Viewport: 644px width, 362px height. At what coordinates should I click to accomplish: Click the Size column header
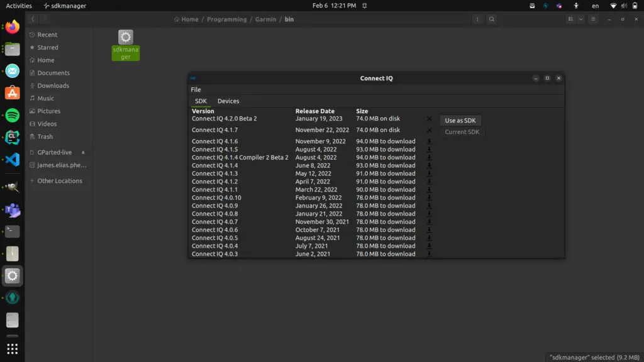[x=362, y=111]
